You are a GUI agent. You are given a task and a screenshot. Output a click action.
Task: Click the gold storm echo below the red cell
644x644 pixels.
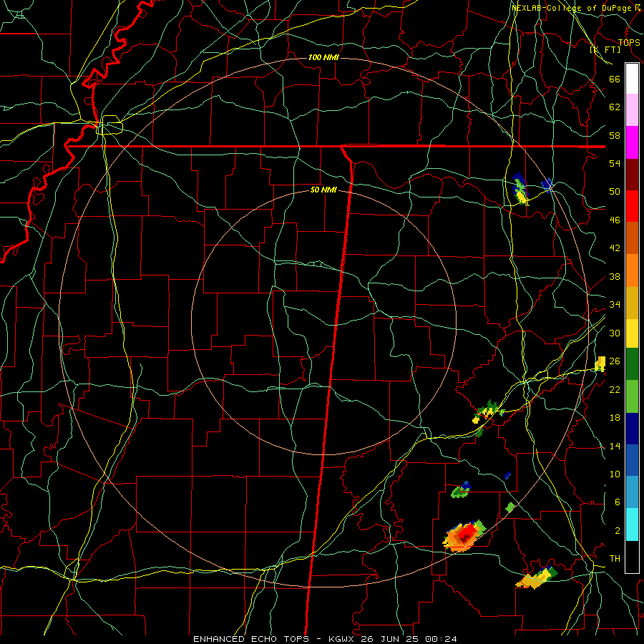[x=537, y=578]
